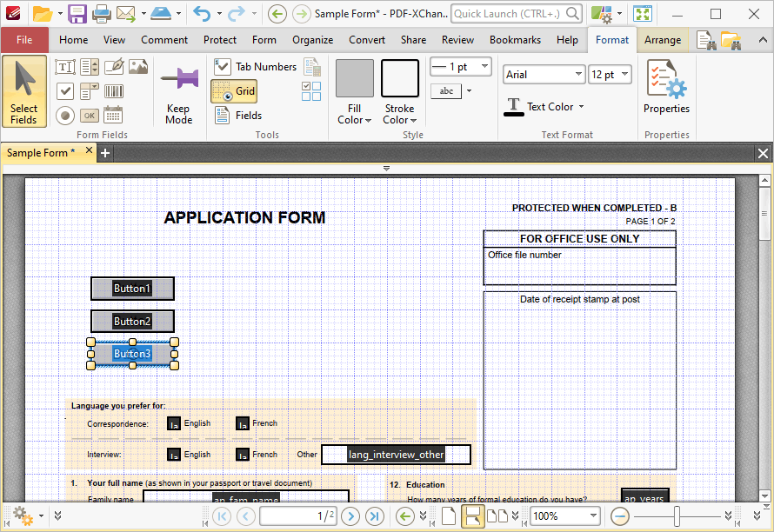The width and height of the screenshot is (774, 532).
Task: Select the lang_interview_other text field
Action: [396, 455]
